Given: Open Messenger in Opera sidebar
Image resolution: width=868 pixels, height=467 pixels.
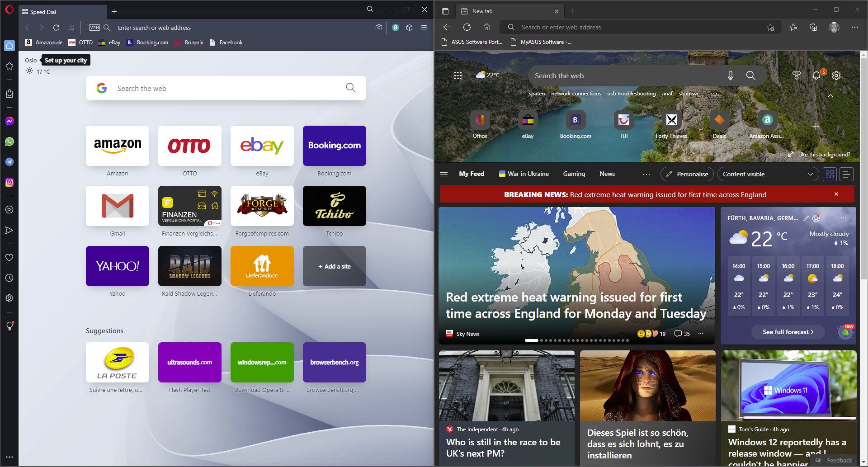Looking at the screenshot, I should pos(9,121).
